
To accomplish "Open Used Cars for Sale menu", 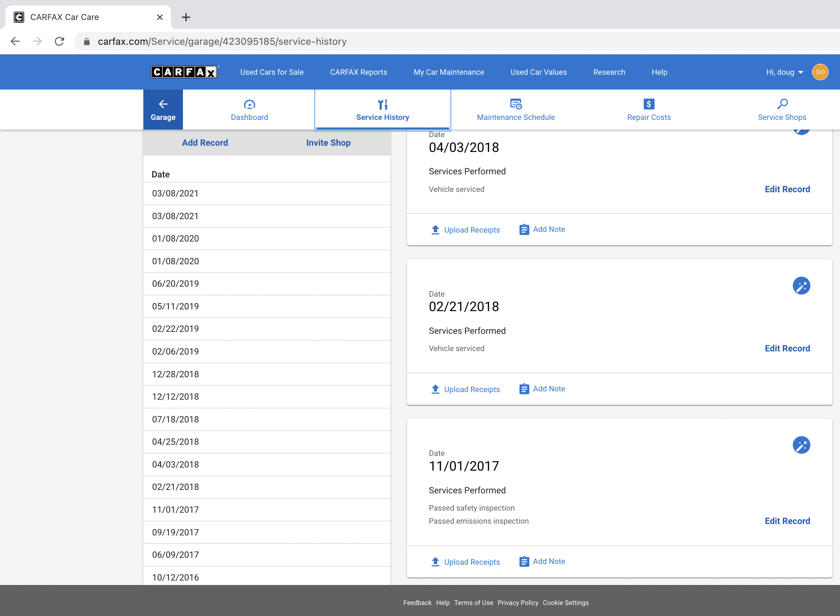I will click(x=272, y=72).
